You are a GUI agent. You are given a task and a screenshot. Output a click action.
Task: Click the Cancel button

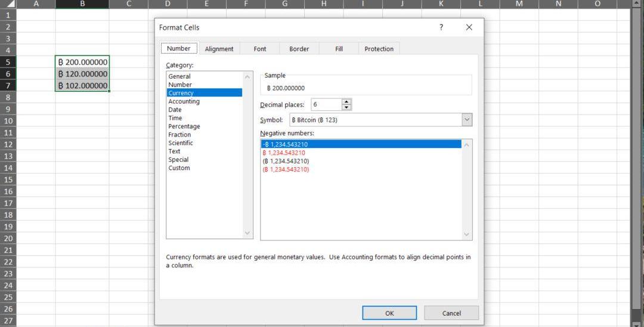(451, 313)
